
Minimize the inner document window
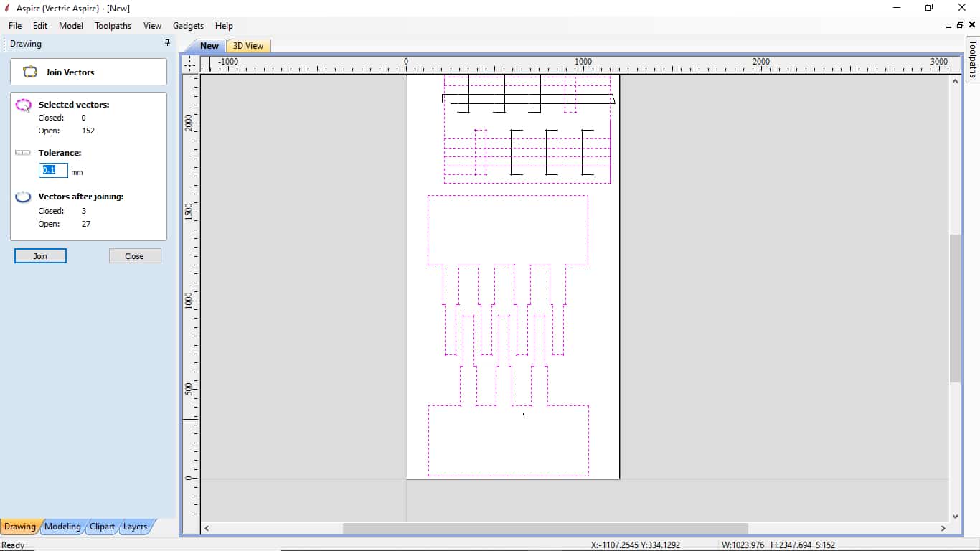[x=948, y=25]
